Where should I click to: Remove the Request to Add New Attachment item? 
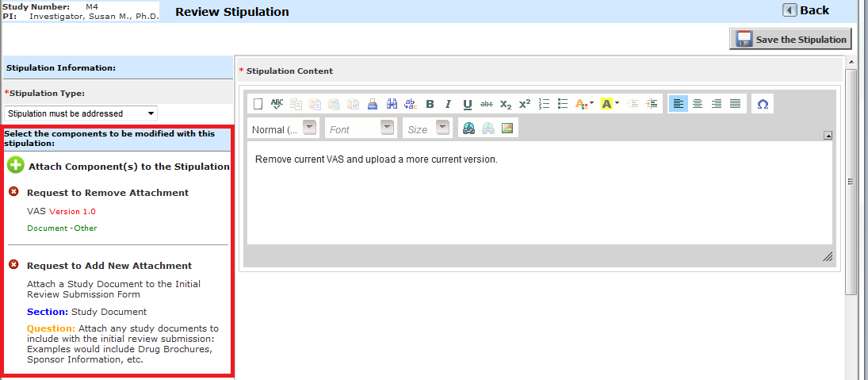coord(13,265)
